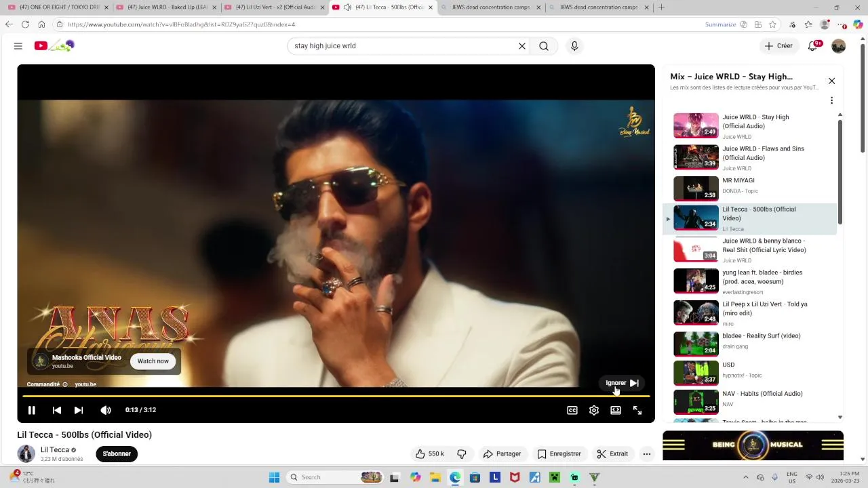Select MR MIYAGI in the playlist

coord(749,188)
